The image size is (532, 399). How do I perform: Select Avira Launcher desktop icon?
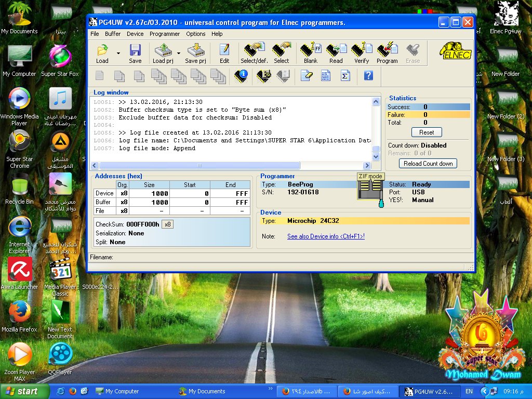pyautogui.click(x=19, y=274)
